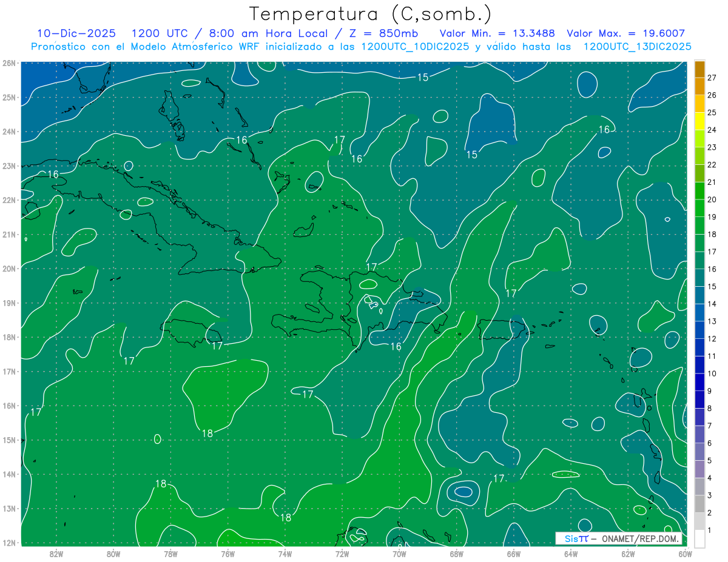Image resolution: width=728 pixels, height=562 pixels.
Task: Click latitude axis label "14N"
Action: click(x=9, y=474)
